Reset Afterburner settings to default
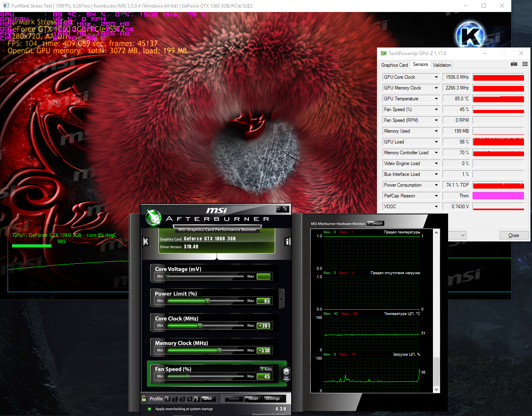 click(x=253, y=399)
